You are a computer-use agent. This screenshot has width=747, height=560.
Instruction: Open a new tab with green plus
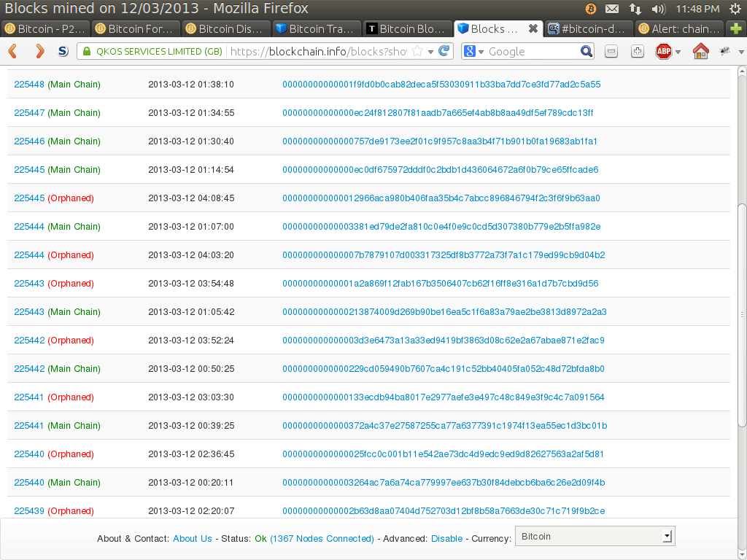tap(736, 28)
